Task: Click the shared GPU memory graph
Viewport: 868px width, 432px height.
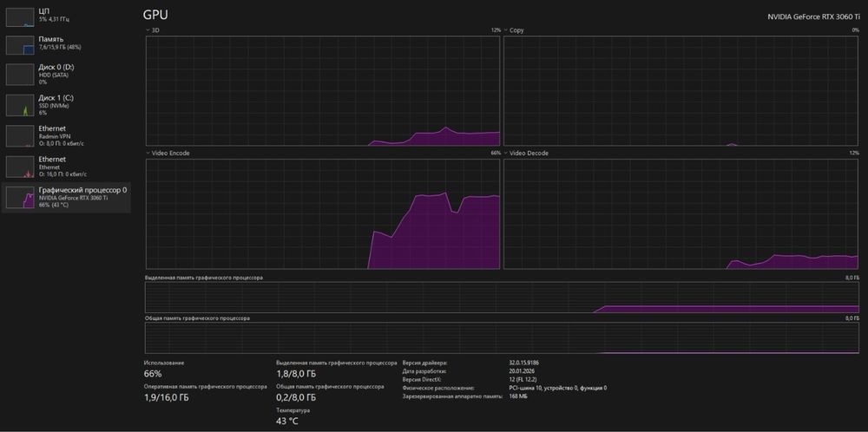Action: click(x=502, y=338)
